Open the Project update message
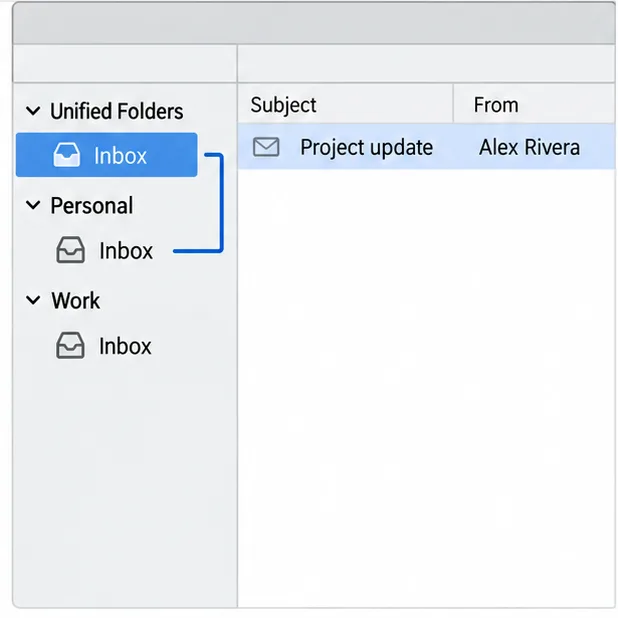This screenshot has height=618, width=618. click(x=367, y=147)
